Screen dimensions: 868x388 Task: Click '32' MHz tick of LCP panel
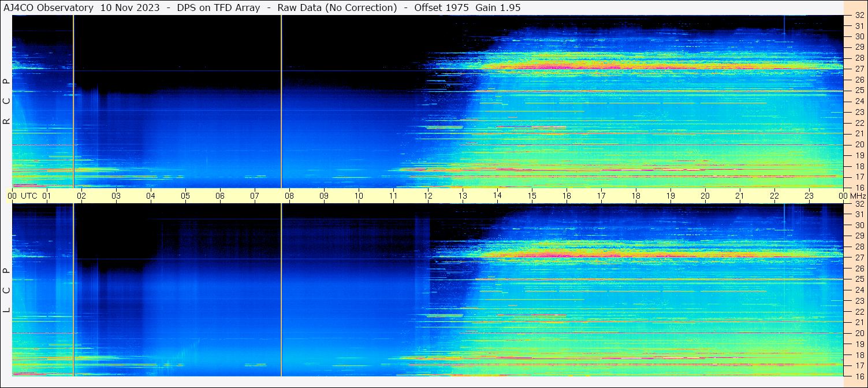pos(859,204)
